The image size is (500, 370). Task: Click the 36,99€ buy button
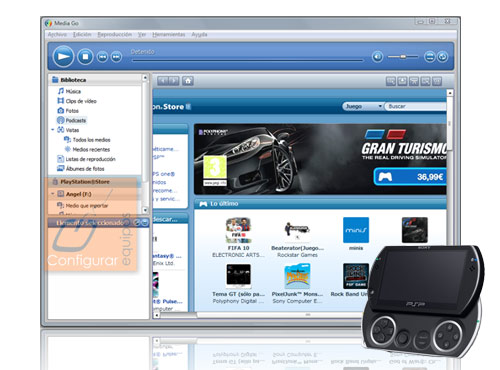[x=410, y=177]
